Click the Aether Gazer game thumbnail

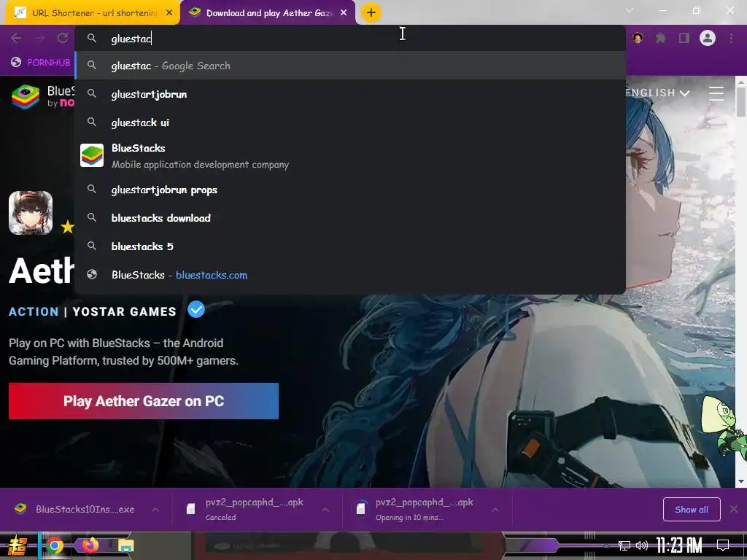click(x=31, y=213)
